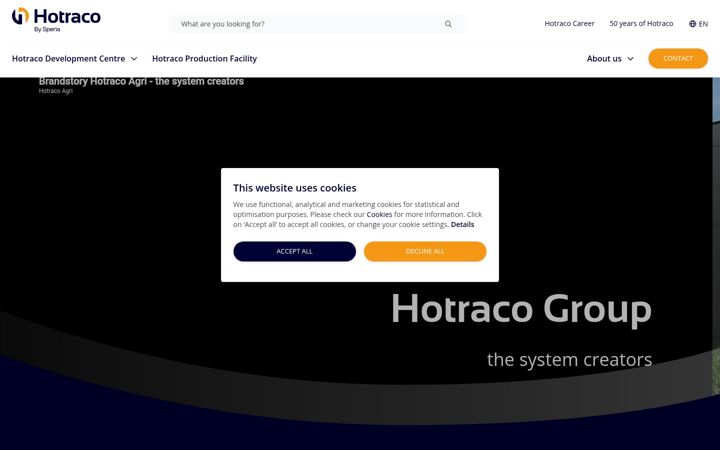Screen dimensions: 720x450
Task: Click the ACCEPT ALL cookies button
Action: [294, 252]
